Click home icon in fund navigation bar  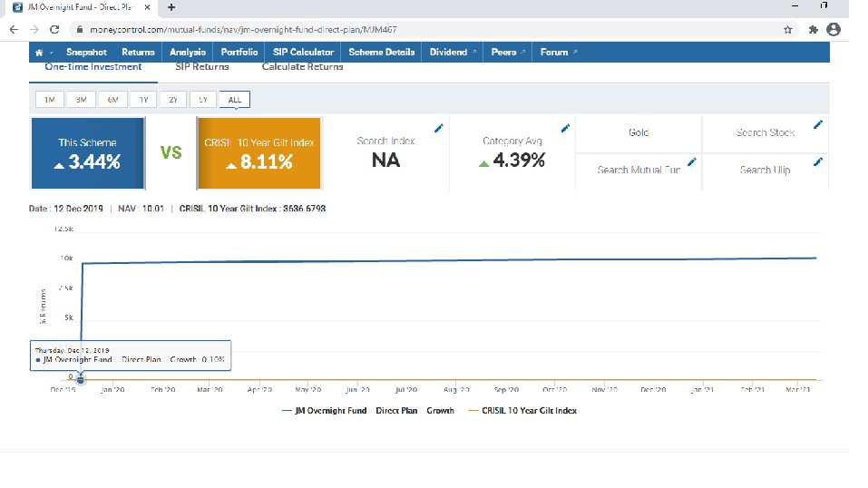click(39, 53)
